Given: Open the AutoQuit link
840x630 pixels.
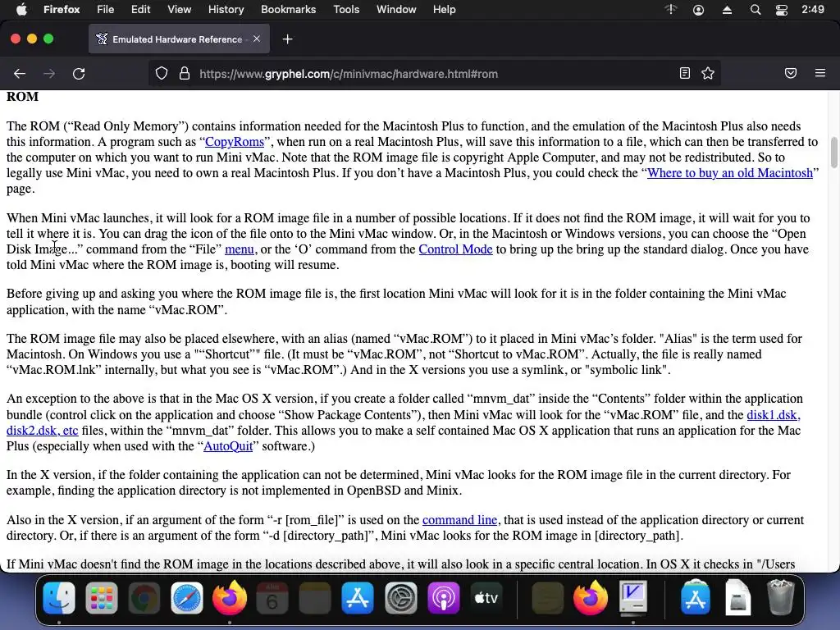Looking at the screenshot, I should coord(228,446).
